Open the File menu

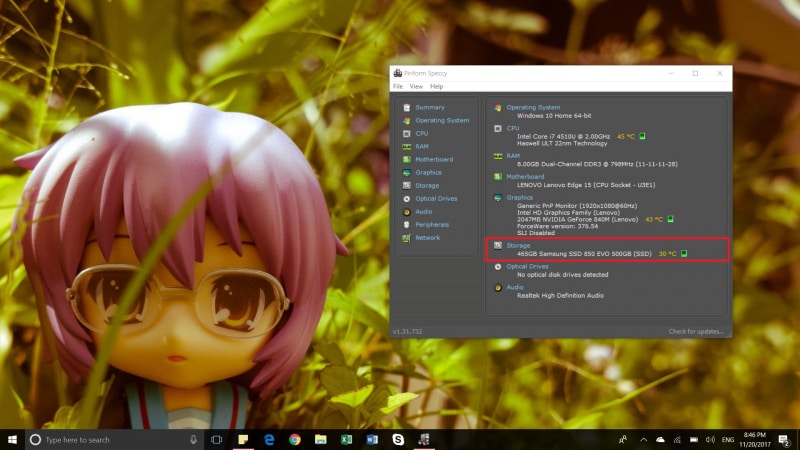click(x=398, y=87)
